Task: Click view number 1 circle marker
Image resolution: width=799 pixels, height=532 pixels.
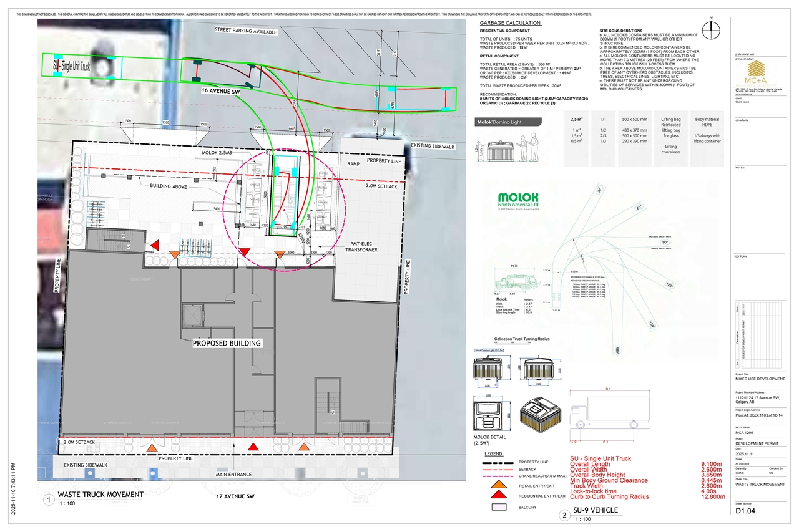Action: point(47,500)
